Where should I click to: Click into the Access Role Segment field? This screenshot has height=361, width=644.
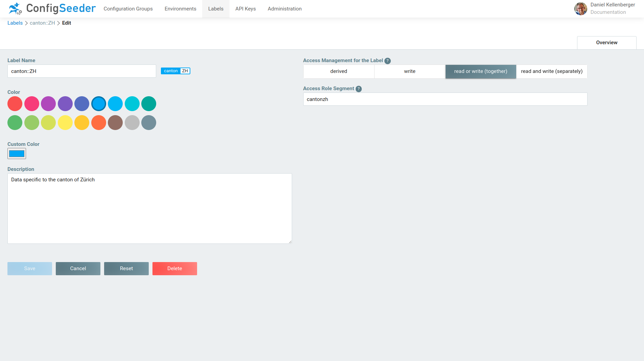coord(445,99)
